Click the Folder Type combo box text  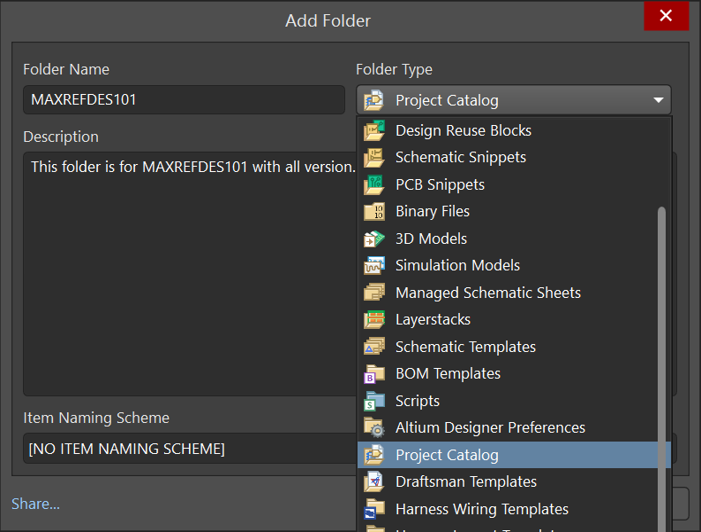click(x=447, y=101)
